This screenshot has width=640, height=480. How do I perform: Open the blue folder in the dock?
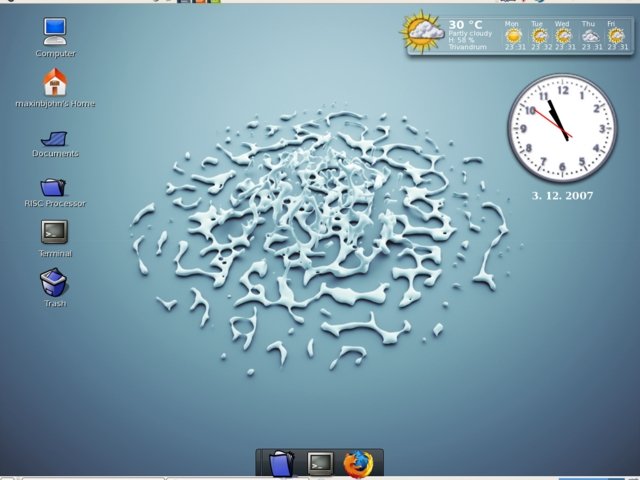[283, 464]
